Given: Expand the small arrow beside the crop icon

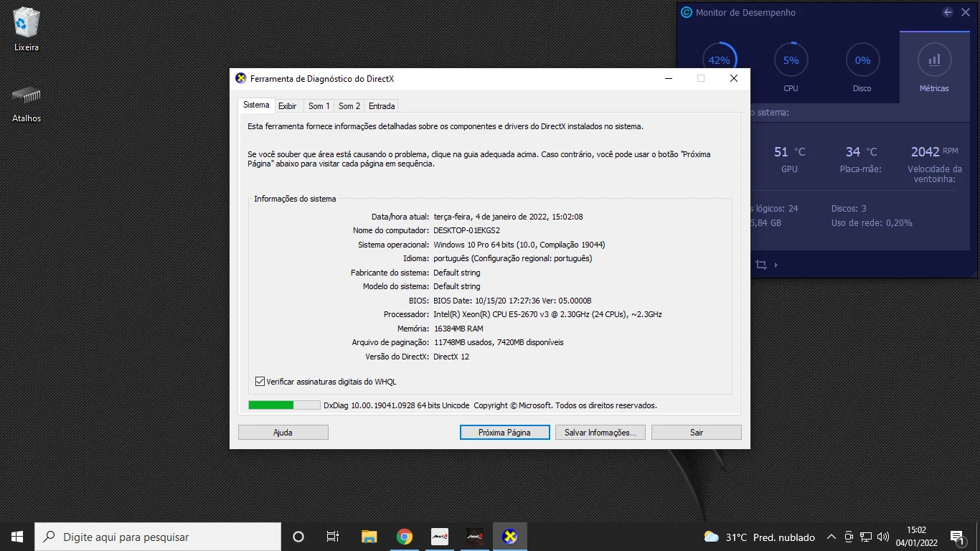Looking at the screenshot, I should (x=776, y=265).
